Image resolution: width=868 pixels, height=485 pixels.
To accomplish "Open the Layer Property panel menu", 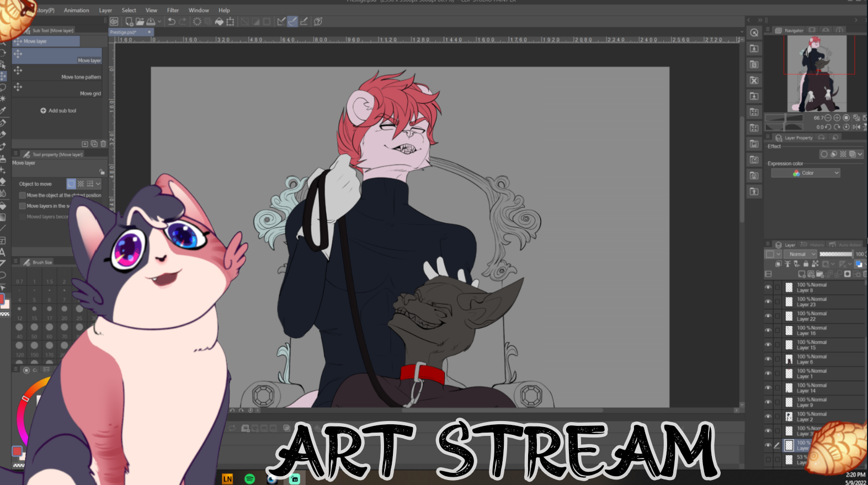I will click(768, 137).
